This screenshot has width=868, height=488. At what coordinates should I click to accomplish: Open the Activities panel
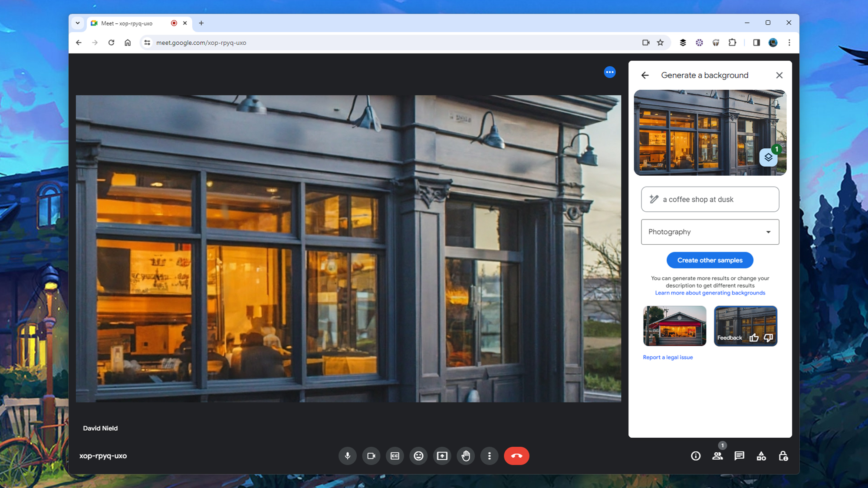(x=761, y=456)
